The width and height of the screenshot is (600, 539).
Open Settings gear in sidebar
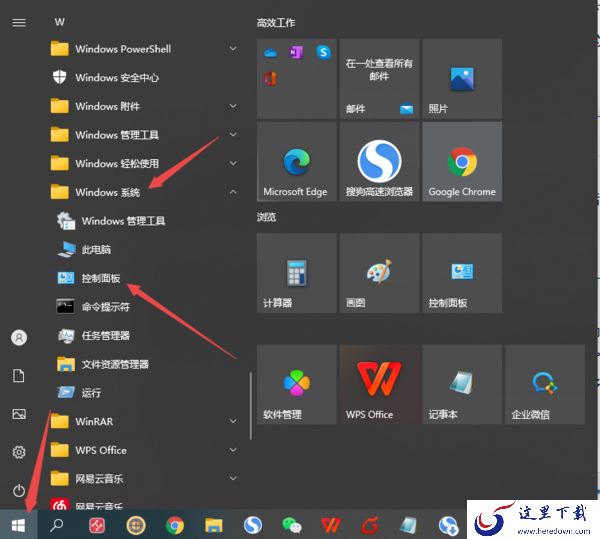19,452
